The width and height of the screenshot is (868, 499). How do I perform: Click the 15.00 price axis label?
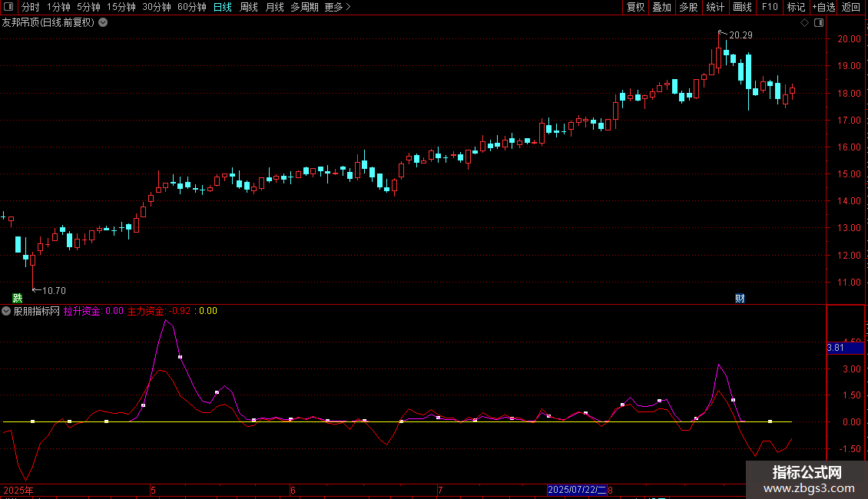pyautogui.click(x=849, y=173)
